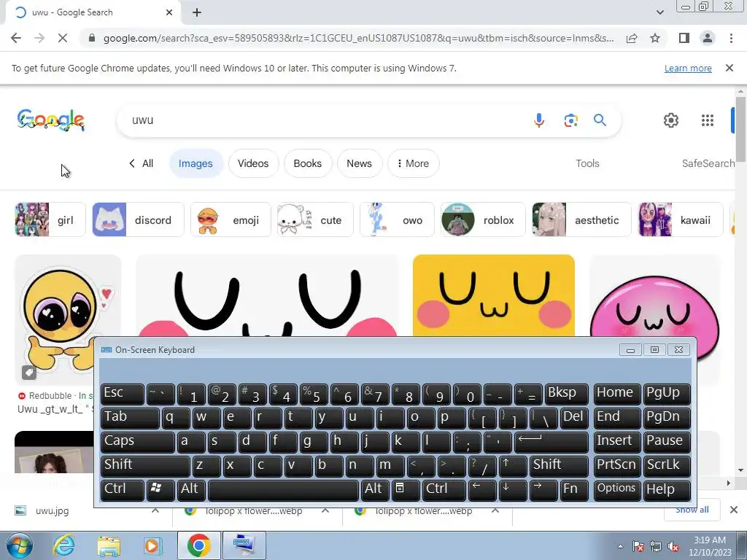The image size is (747, 560).
Task: Open Google Lens image search
Action: [570, 120]
